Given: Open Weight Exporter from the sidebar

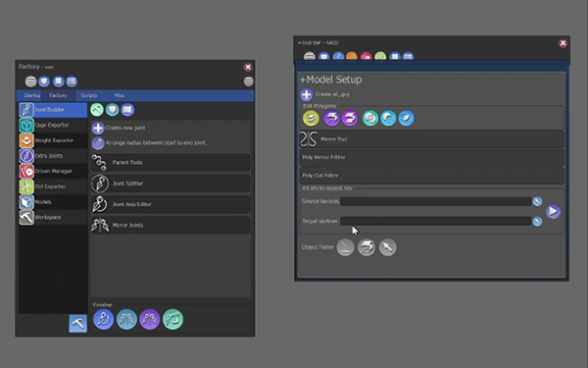Looking at the screenshot, I should 53,140.
